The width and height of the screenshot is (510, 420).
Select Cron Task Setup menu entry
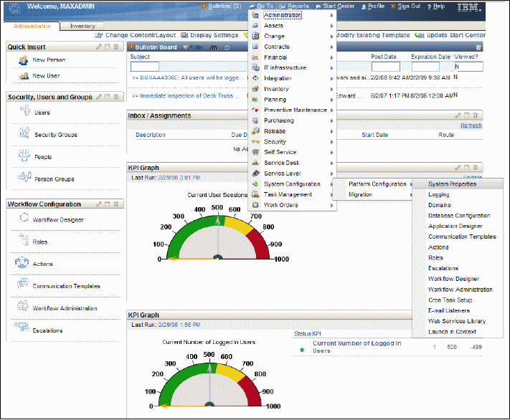450,300
